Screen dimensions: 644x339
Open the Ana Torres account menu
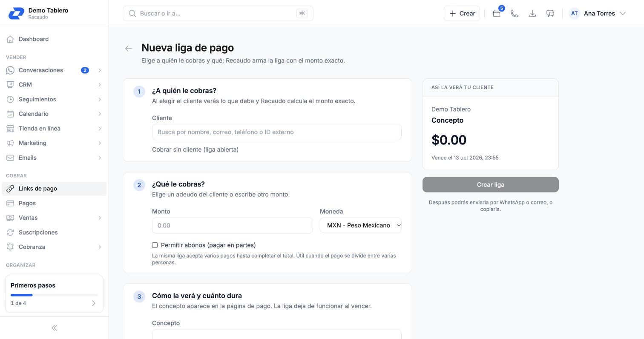(x=598, y=13)
